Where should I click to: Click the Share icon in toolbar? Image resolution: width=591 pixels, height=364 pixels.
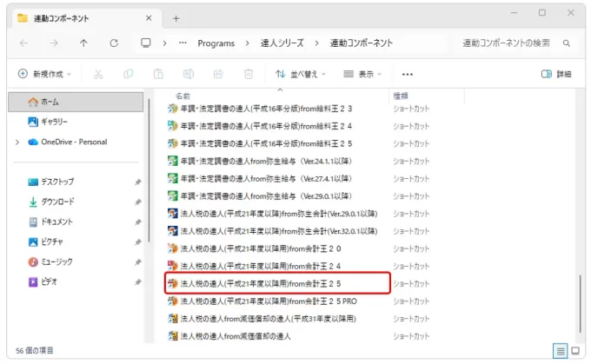tap(218, 75)
